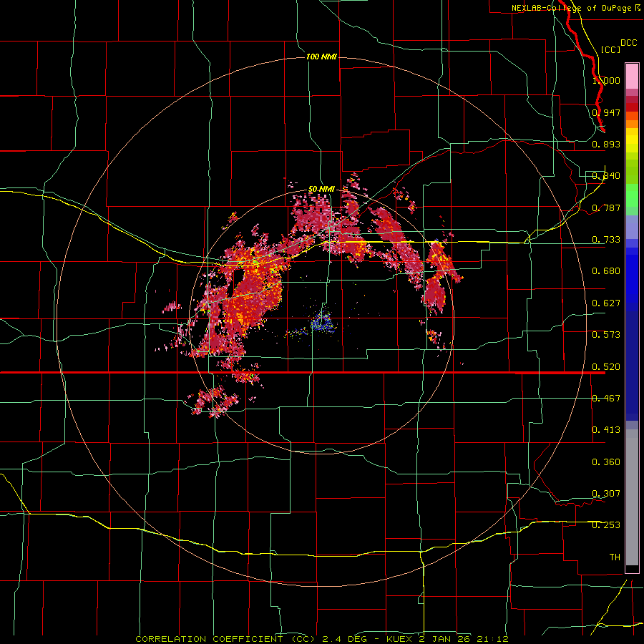Click the 0.947 legend value
The image size is (644, 644).
[606, 112]
